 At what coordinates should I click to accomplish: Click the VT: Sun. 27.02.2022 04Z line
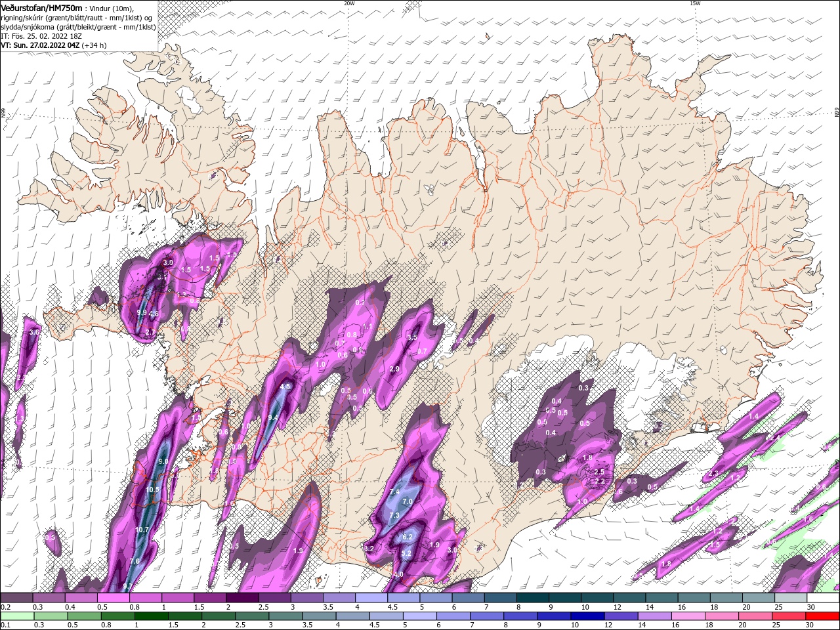pyautogui.click(x=40, y=45)
